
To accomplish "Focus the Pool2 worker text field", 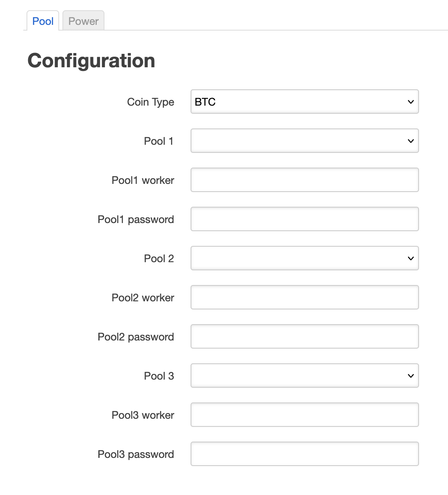I will pos(304,298).
